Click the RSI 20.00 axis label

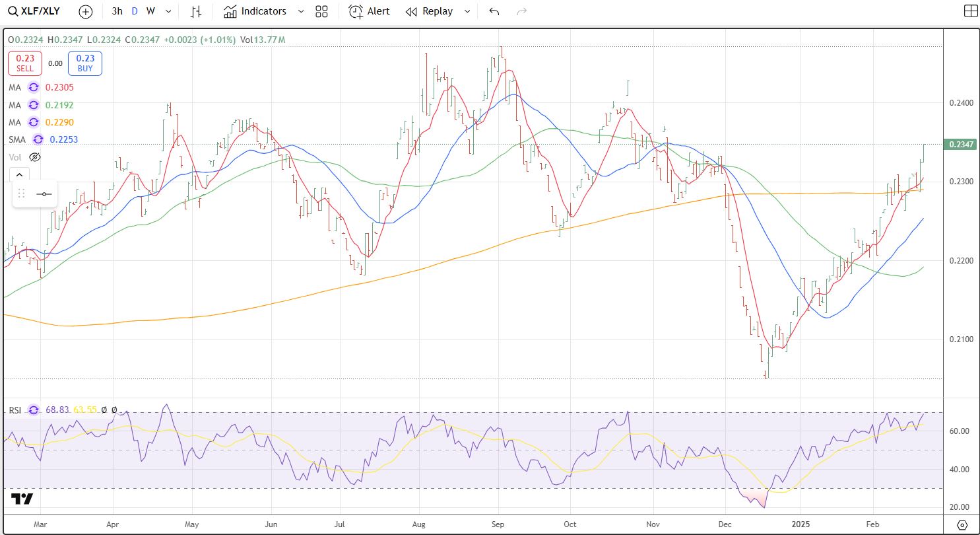coord(959,507)
